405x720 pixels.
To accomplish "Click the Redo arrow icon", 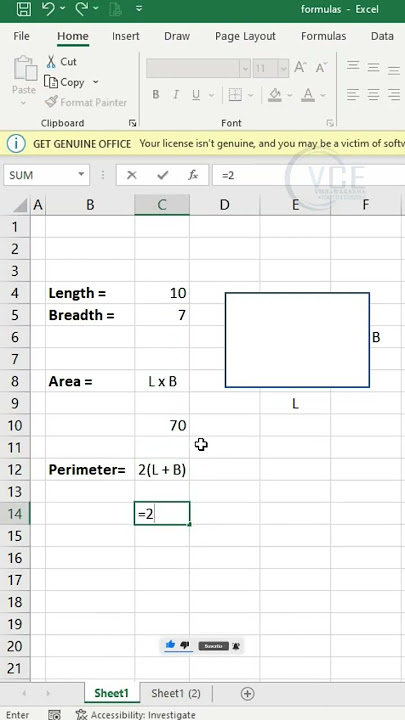I will (81, 9).
